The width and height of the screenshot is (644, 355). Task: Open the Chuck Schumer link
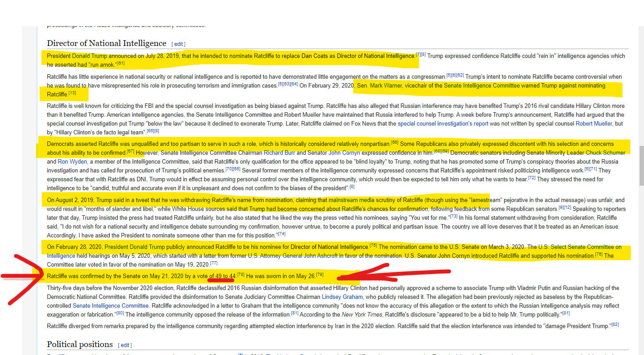[605, 153]
